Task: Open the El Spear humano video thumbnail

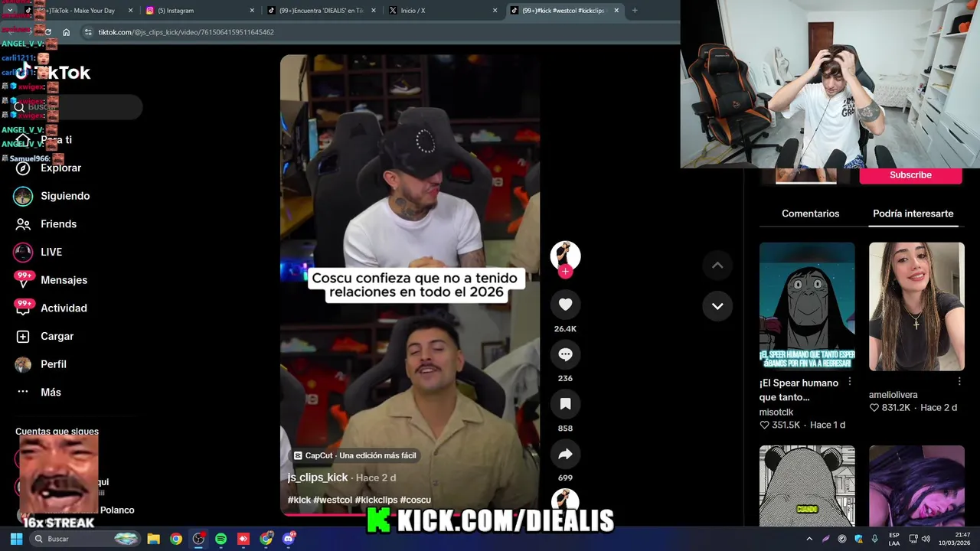Action: [807, 306]
